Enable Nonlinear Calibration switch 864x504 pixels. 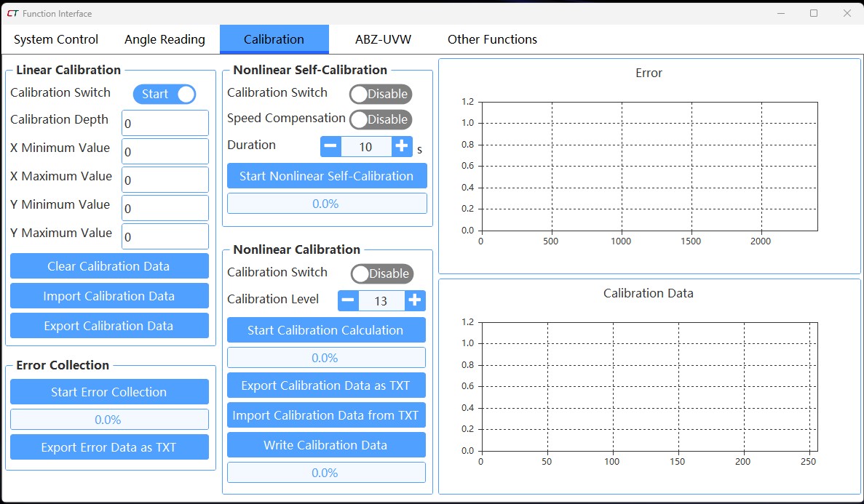coord(382,273)
